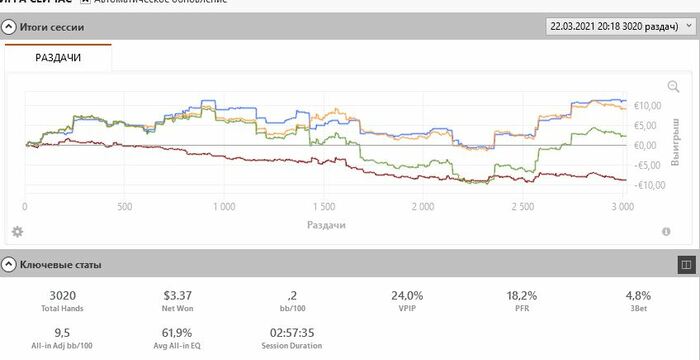Toggle the Автоматическое обновление checkbox
The height and width of the screenshot is (360, 700).
click(x=85, y=1)
